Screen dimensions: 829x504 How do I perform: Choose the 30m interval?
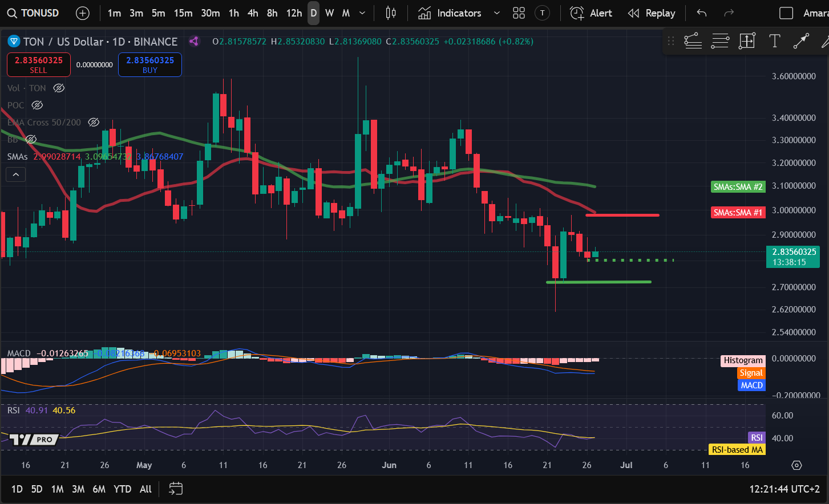point(211,13)
